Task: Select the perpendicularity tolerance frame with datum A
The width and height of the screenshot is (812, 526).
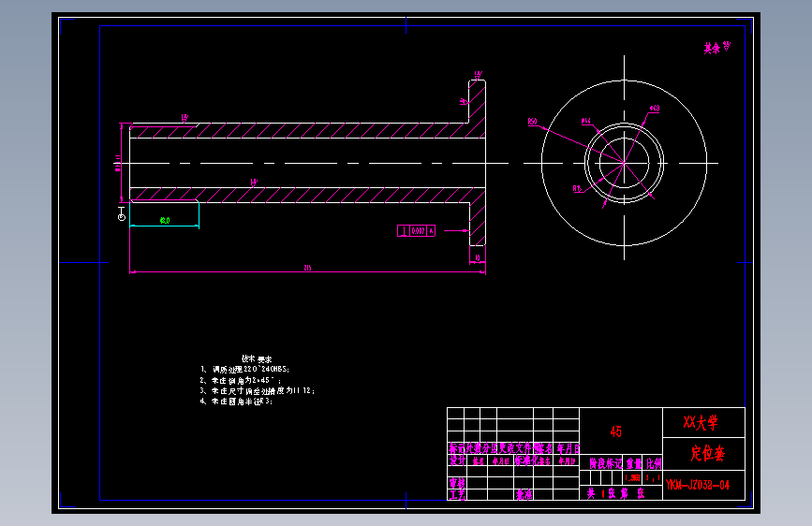Action: pyautogui.click(x=417, y=231)
